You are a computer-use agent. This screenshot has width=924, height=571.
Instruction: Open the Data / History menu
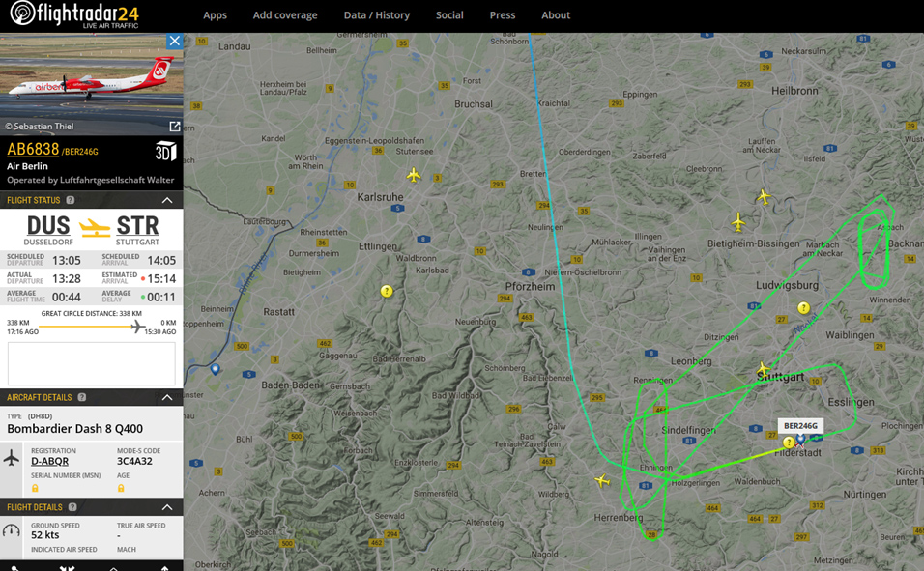[x=376, y=15]
